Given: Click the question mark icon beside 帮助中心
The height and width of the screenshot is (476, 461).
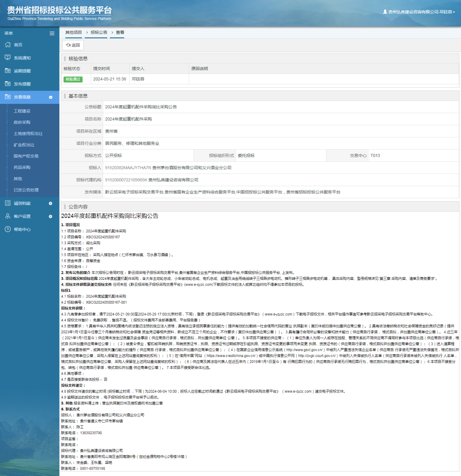Looking at the screenshot, I should [x=8, y=229].
